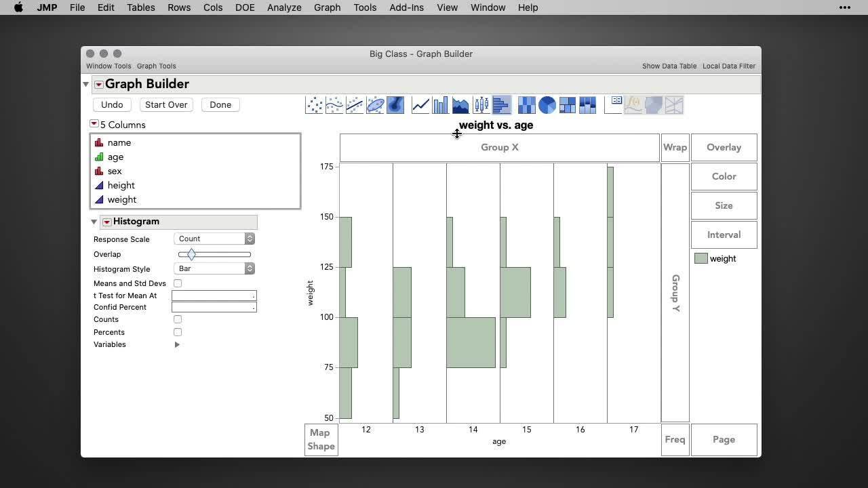This screenshot has width=868, height=488.
Task: Select the Area chart element icon
Action: pyautogui.click(x=461, y=105)
